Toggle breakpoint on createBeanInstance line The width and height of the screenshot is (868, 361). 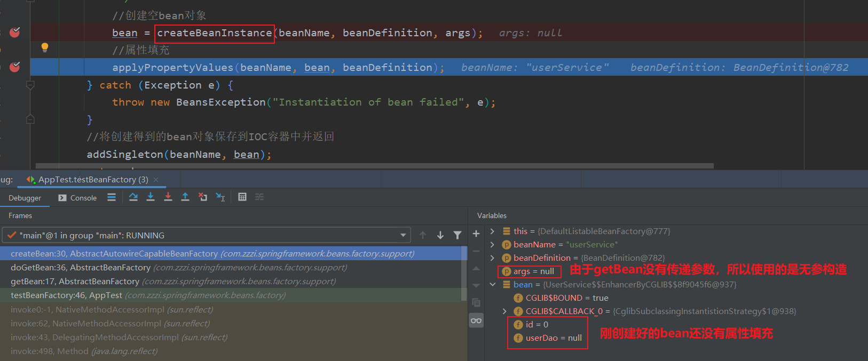15,33
